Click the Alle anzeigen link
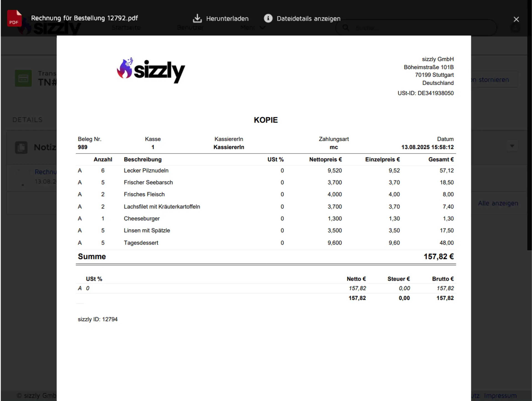Image resolution: width=532 pixels, height=401 pixels. pyautogui.click(x=498, y=203)
